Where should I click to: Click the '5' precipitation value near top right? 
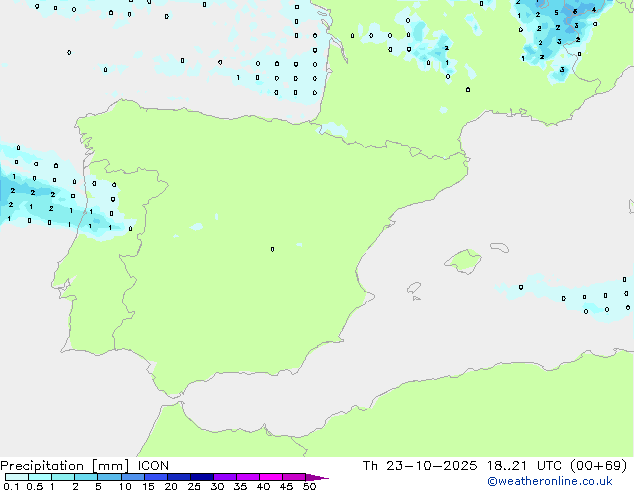point(556,13)
